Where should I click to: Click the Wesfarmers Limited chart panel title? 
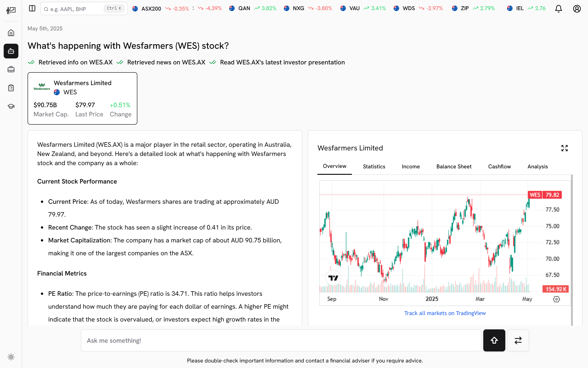click(x=350, y=148)
